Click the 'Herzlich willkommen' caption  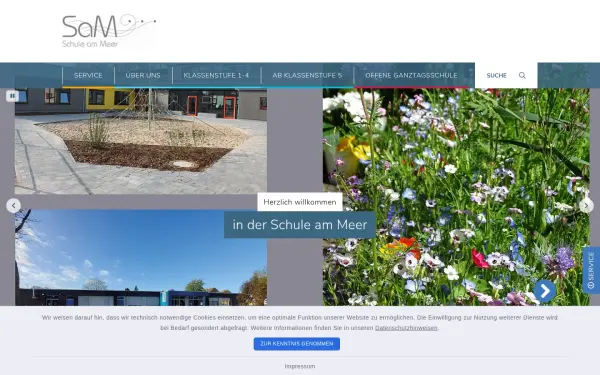[300, 202]
